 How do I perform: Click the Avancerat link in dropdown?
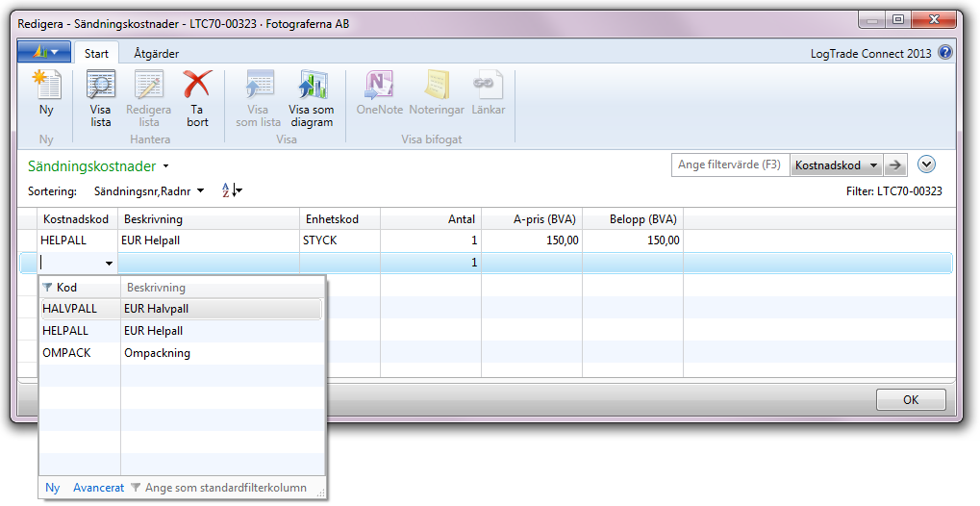click(99, 488)
